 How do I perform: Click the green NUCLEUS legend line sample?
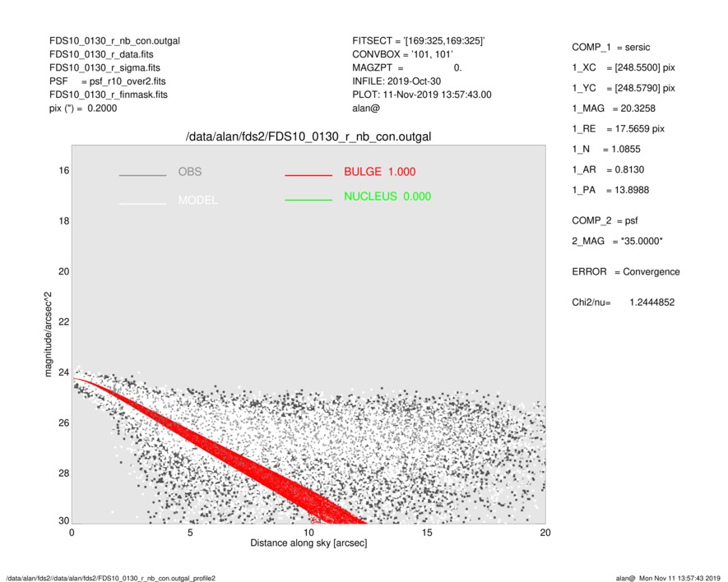point(308,200)
